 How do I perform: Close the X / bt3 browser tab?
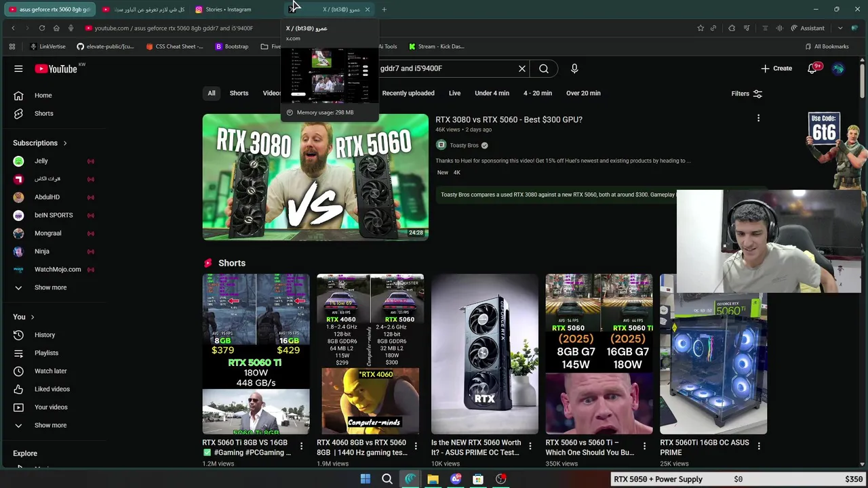click(367, 9)
